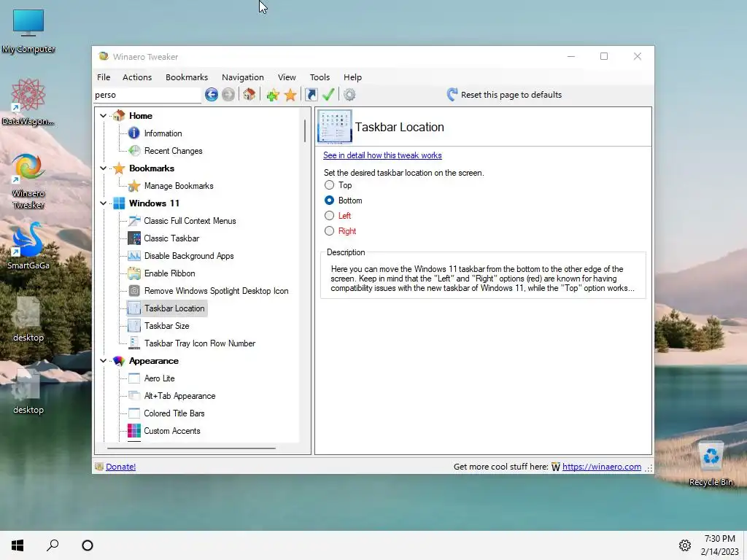This screenshot has width=747, height=560.
Task: Collapse the Bookmarks tree node
Action: point(103,168)
